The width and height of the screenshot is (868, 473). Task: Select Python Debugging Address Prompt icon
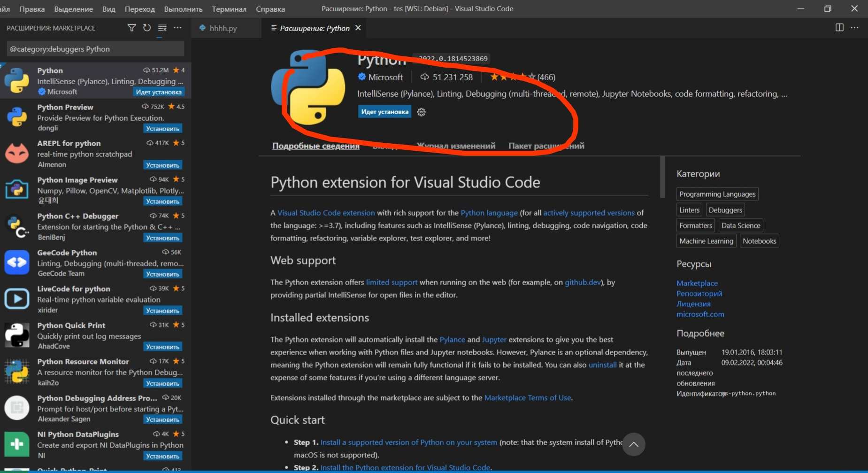17,408
